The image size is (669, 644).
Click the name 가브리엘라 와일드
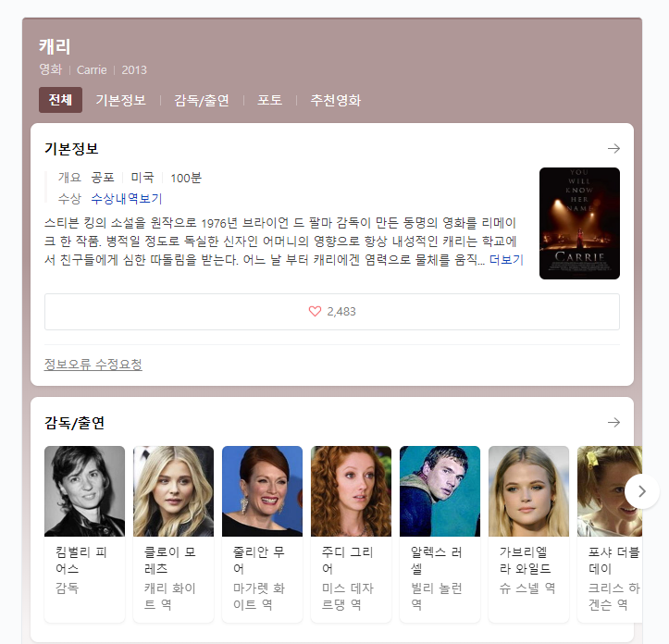point(526,561)
